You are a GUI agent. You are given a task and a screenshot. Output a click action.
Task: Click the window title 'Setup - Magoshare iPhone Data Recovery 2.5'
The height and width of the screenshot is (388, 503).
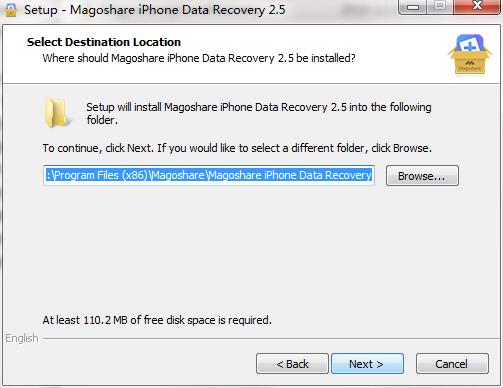click(x=155, y=10)
